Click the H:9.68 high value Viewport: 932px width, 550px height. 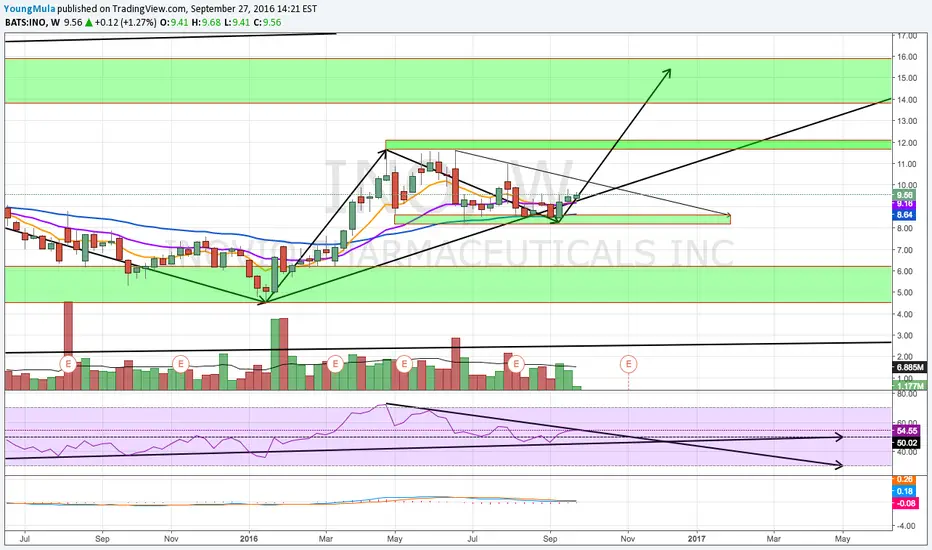point(206,23)
